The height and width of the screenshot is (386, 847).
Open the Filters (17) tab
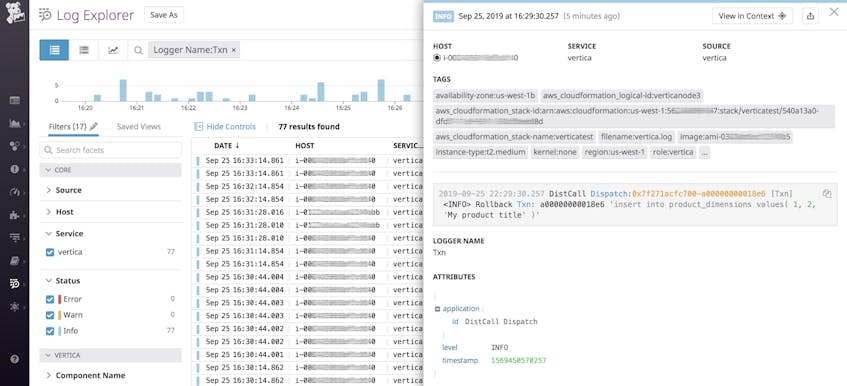(68, 126)
